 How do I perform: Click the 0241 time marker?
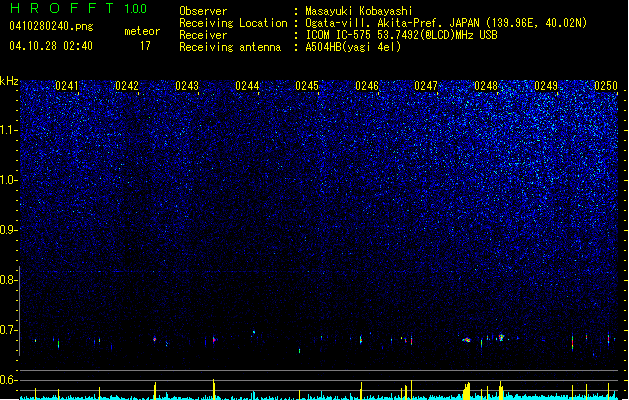[67, 86]
